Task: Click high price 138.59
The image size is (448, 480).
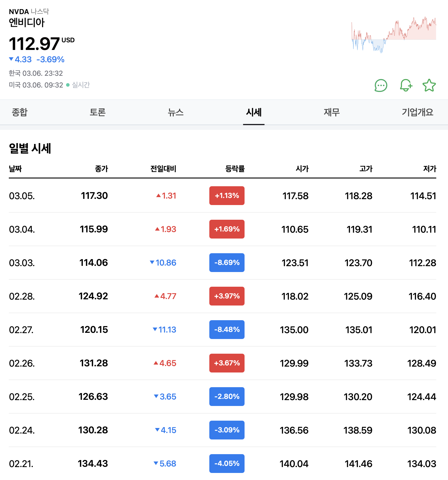Action: (358, 430)
